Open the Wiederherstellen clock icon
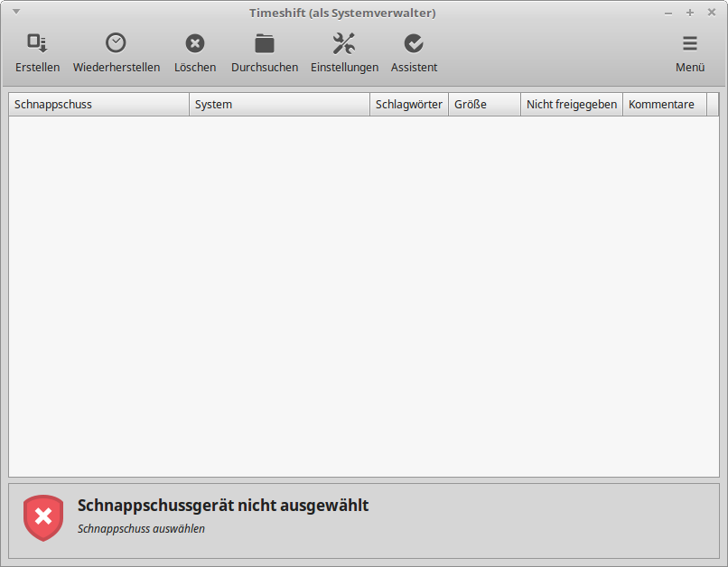Image resolution: width=728 pixels, height=567 pixels. pos(116,43)
